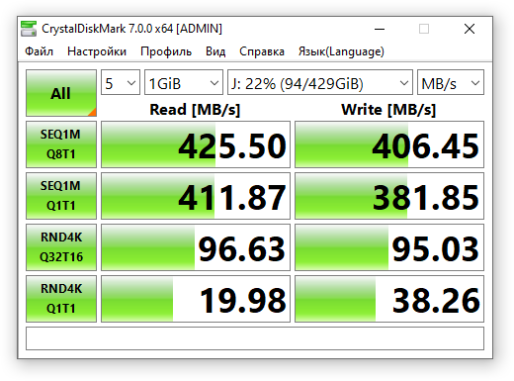
Task: Open the Настройки menu
Action: (x=97, y=52)
